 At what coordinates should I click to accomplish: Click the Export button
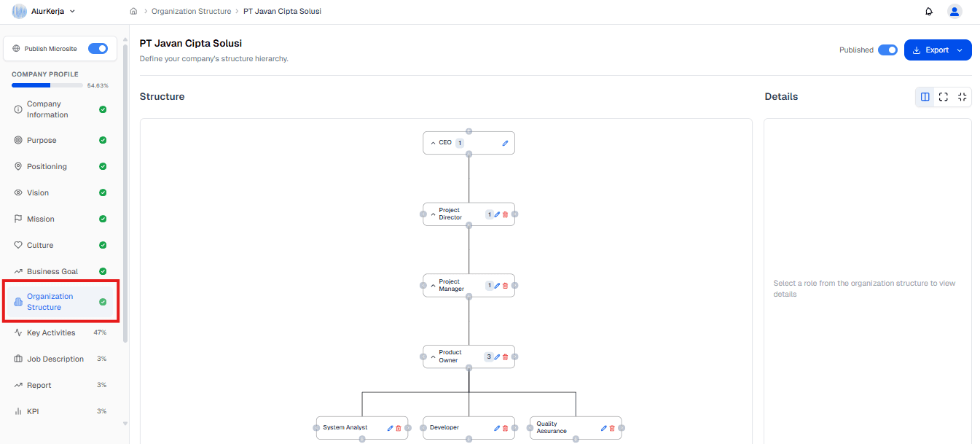[936, 50]
